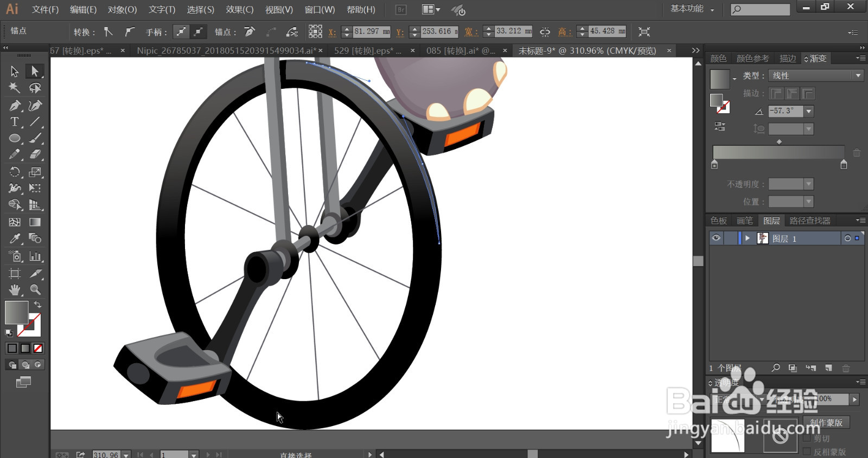Switch to the 路径查找器 panel tab
868x458 pixels.
pos(810,221)
